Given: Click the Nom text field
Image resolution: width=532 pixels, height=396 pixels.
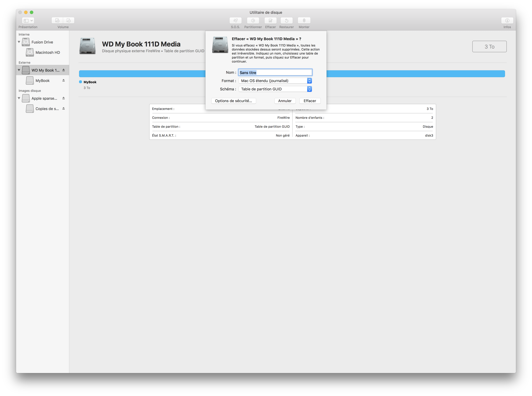Looking at the screenshot, I should (275, 72).
